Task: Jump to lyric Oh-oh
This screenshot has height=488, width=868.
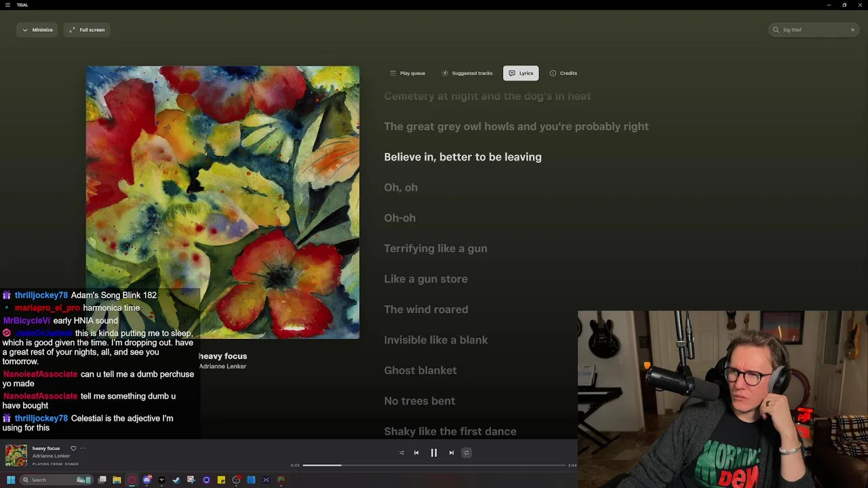Action: [400, 218]
